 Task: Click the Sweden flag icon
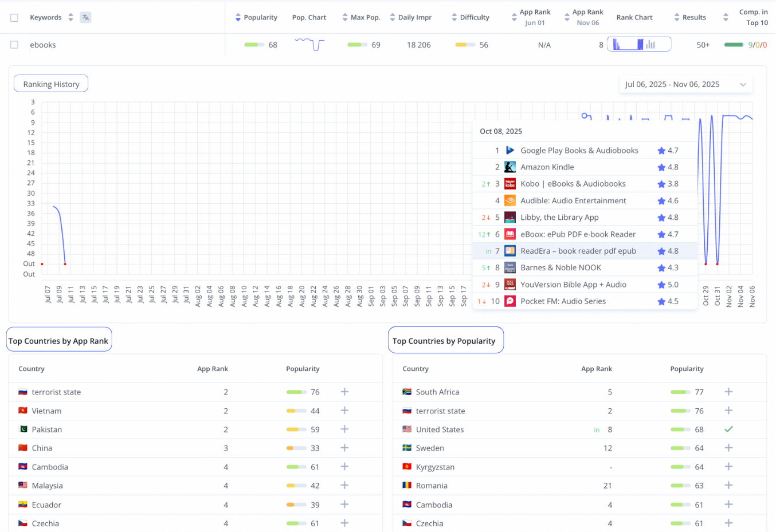407,448
